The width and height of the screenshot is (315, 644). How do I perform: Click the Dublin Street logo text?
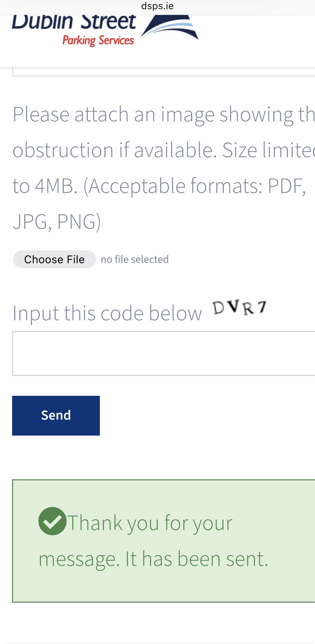74,22
